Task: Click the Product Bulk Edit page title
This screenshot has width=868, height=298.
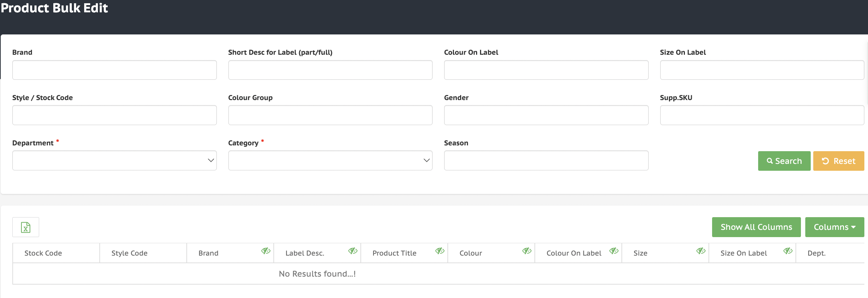Action: click(54, 8)
